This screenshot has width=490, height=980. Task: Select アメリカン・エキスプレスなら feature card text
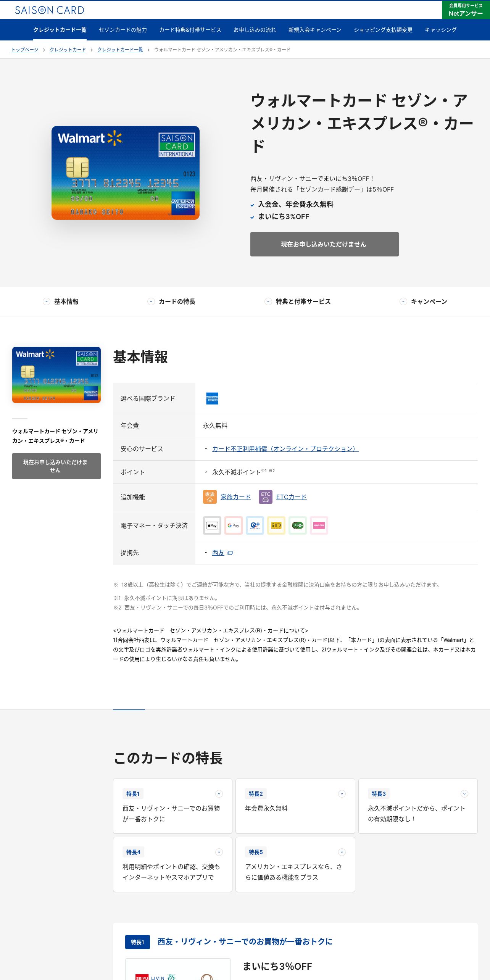[293, 872]
